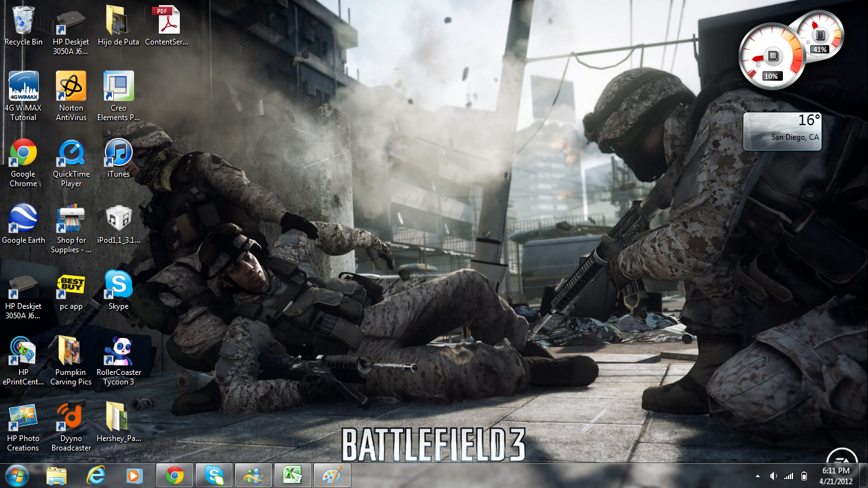
Task: Open Paint from the taskbar
Action: [332, 475]
